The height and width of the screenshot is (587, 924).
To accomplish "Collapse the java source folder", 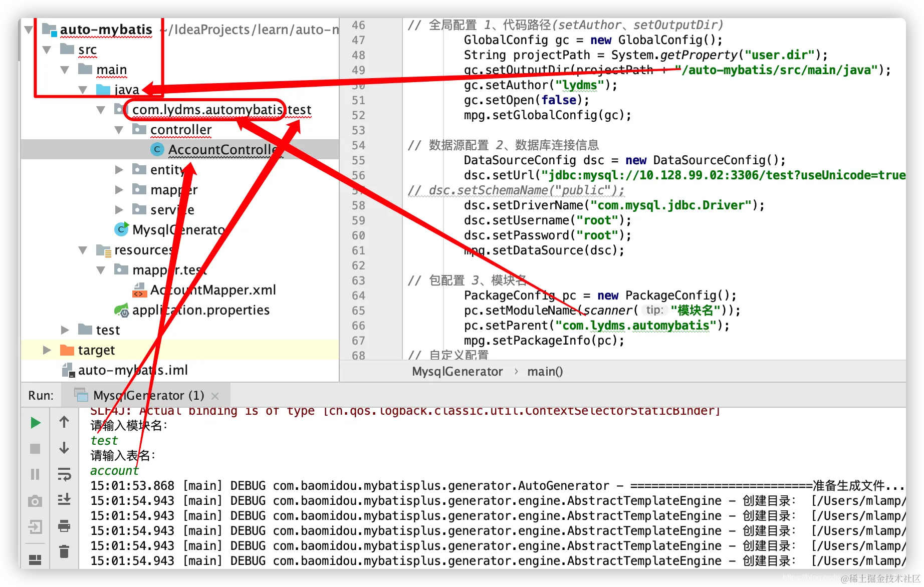I will (83, 90).
